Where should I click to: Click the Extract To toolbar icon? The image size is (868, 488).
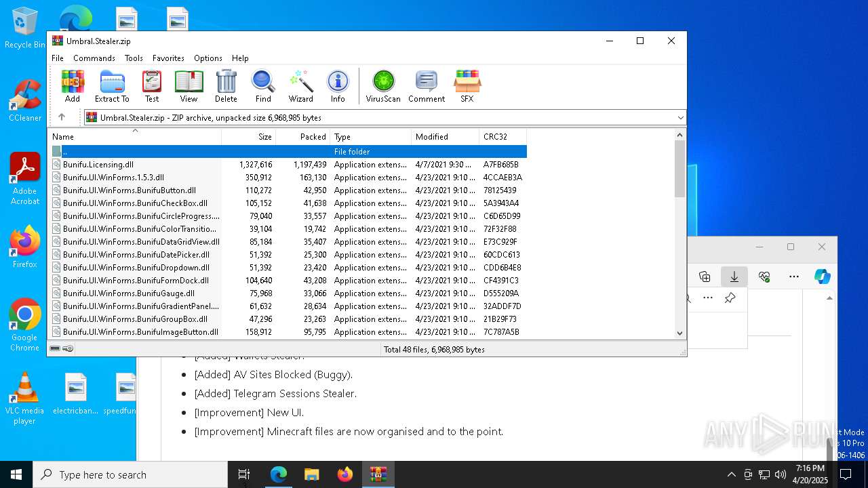tap(112, 86)
